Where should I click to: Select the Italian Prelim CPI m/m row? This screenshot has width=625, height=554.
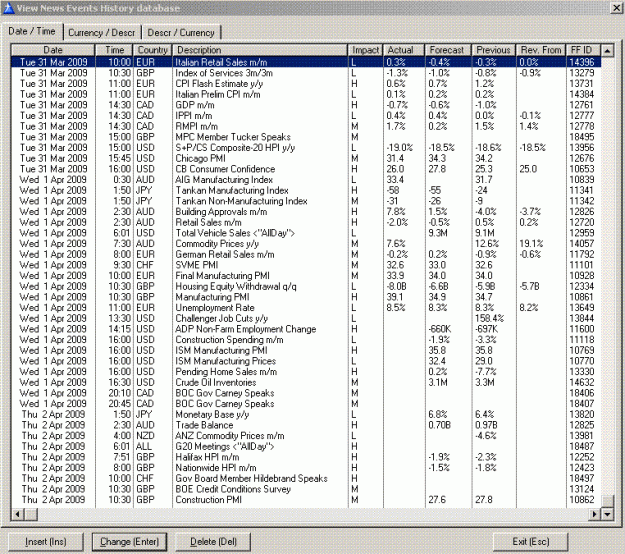306,94
